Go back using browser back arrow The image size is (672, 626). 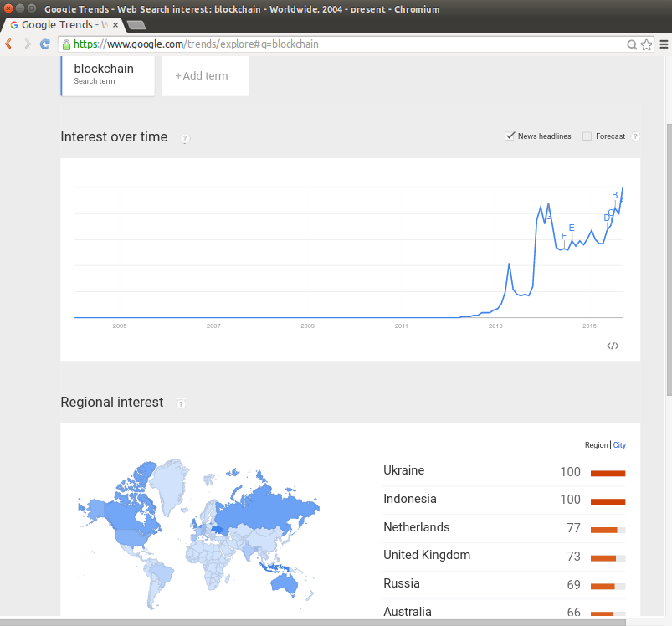pyautogui.click(x=8, y=44)
